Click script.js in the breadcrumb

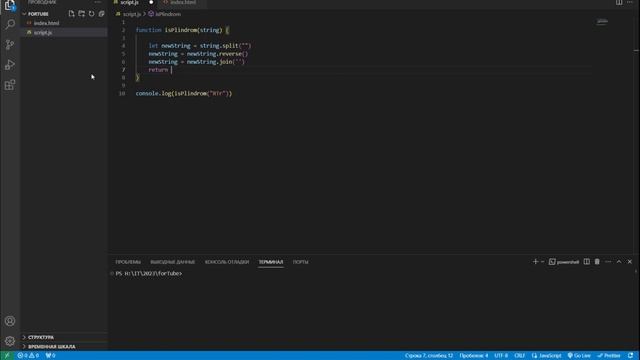132,14
